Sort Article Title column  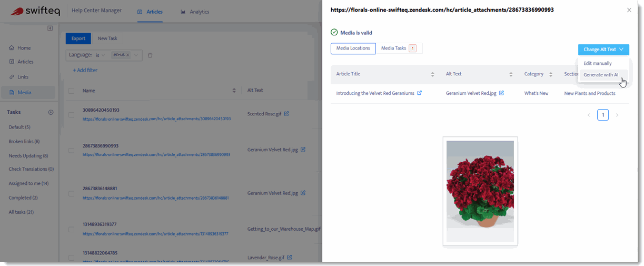(433, 74)
